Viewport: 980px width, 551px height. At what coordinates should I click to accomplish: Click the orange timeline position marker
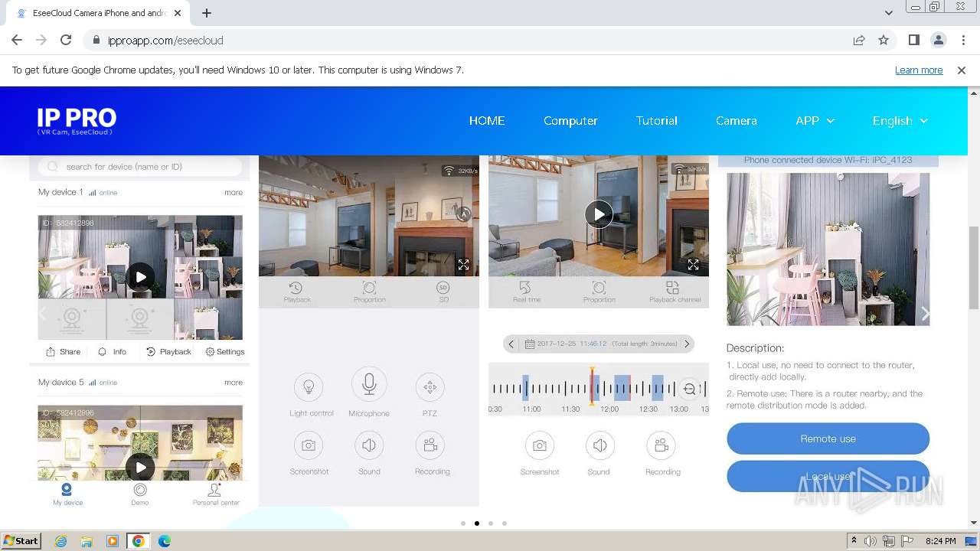click(x=592, y=386)
